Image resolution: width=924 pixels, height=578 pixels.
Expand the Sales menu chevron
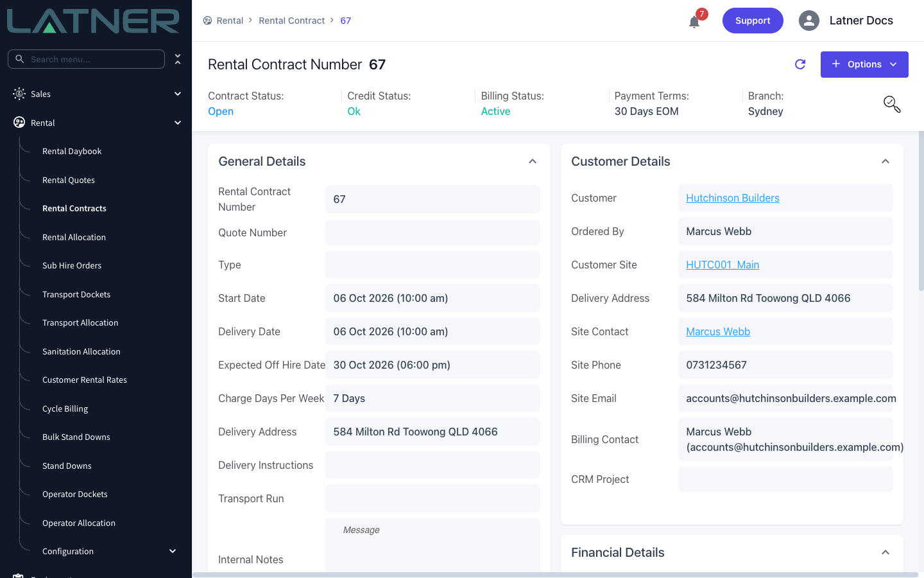(x=178, y=94)
